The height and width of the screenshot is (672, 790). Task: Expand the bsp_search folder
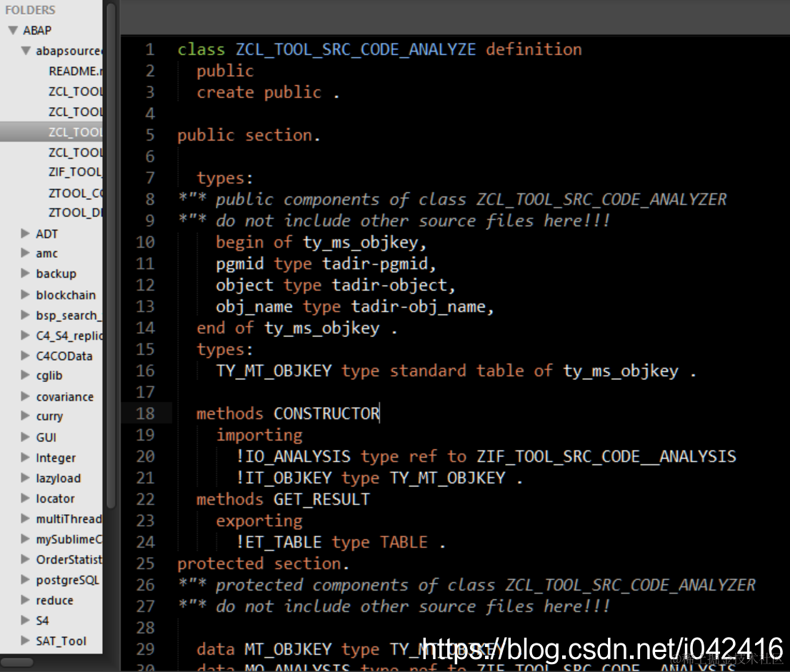pyautogui.click(x=25, y=316)
